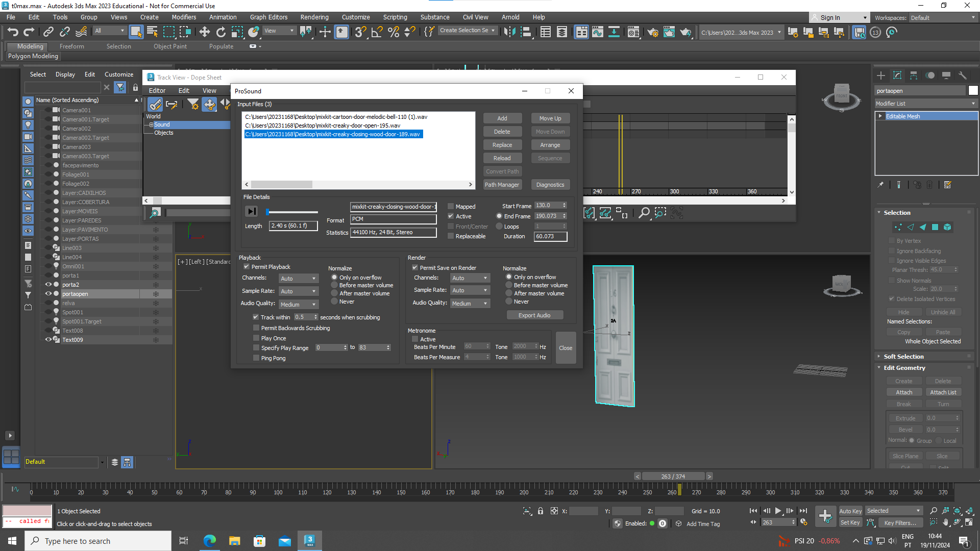Open the Display command panel tab
The width and height of the screenshot is (980, 551).
(x=946, y=76)
